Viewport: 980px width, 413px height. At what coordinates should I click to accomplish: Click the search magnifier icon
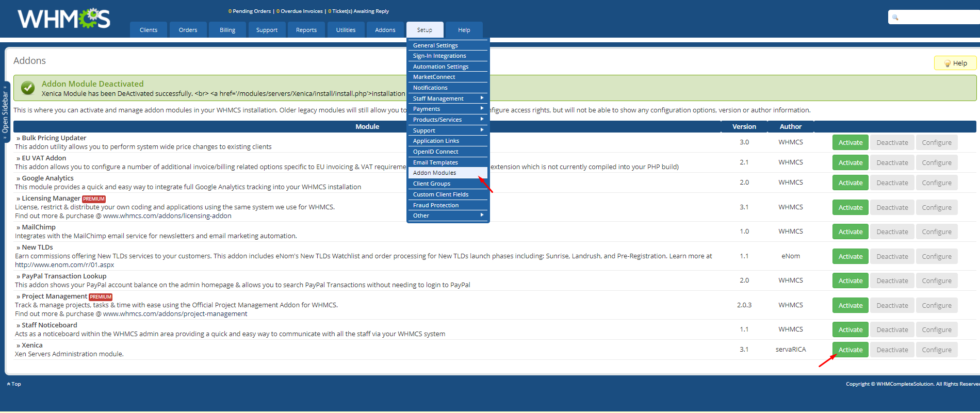[x=895, y=18]
